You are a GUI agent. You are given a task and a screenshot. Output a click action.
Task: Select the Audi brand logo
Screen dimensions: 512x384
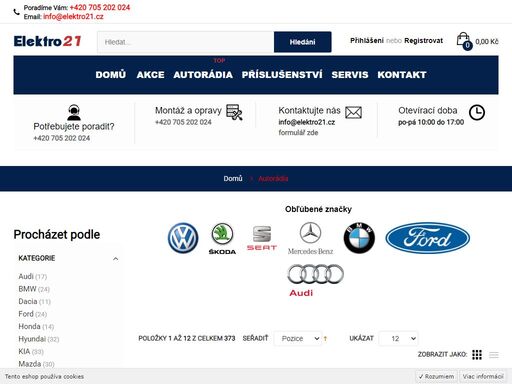click(x=315, y=280)
